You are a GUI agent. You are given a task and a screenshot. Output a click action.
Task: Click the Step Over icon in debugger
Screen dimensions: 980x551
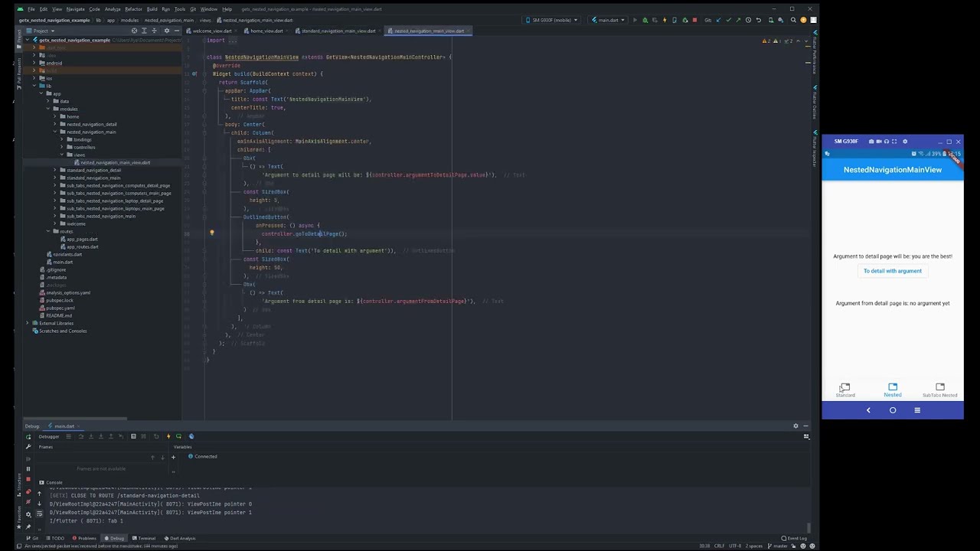click(x=81, y=436)
